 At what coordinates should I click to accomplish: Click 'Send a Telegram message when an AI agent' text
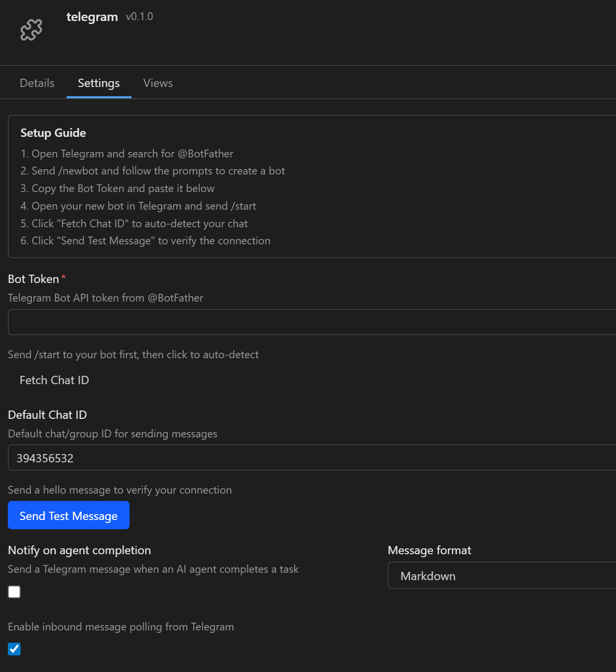click(x=153, y=569)
